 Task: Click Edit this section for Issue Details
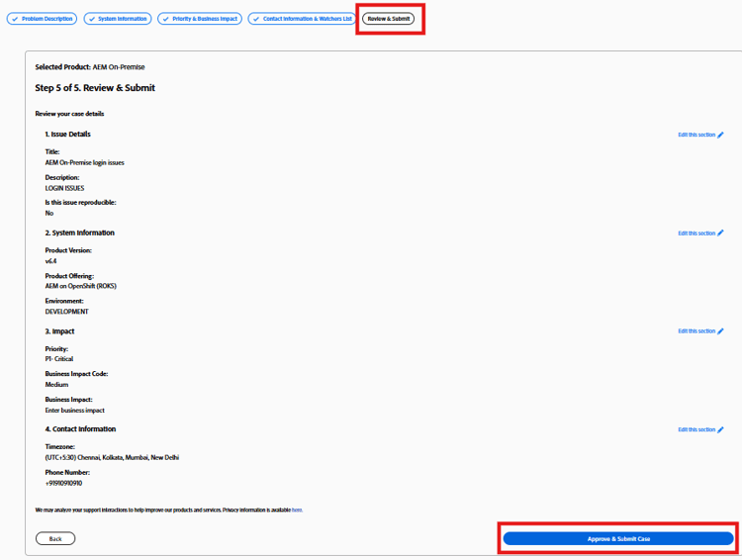click(696, 135)
